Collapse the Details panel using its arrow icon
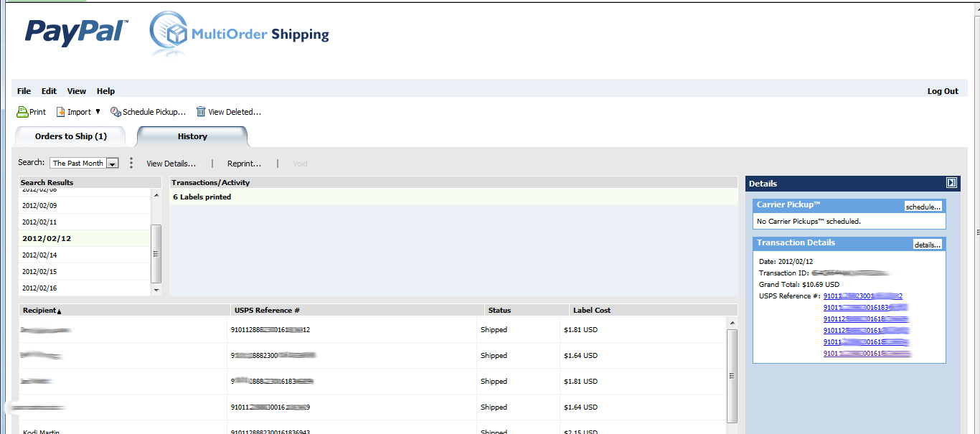This screenshot has height=434, width=980. click(x=952, y=183)
